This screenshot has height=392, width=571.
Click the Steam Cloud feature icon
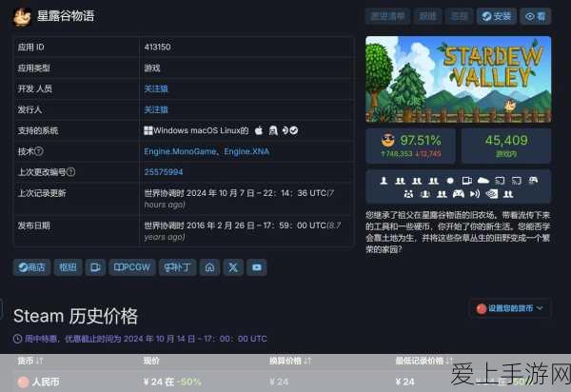483,181
